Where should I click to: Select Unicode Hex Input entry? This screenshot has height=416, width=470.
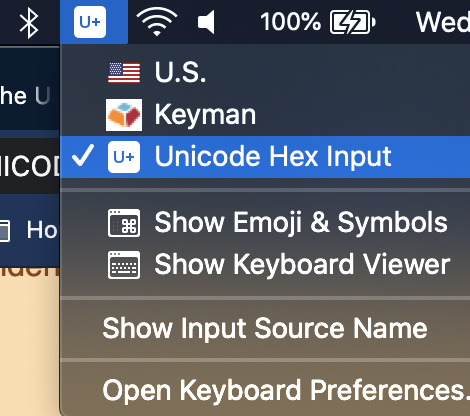tap(265, 157)
